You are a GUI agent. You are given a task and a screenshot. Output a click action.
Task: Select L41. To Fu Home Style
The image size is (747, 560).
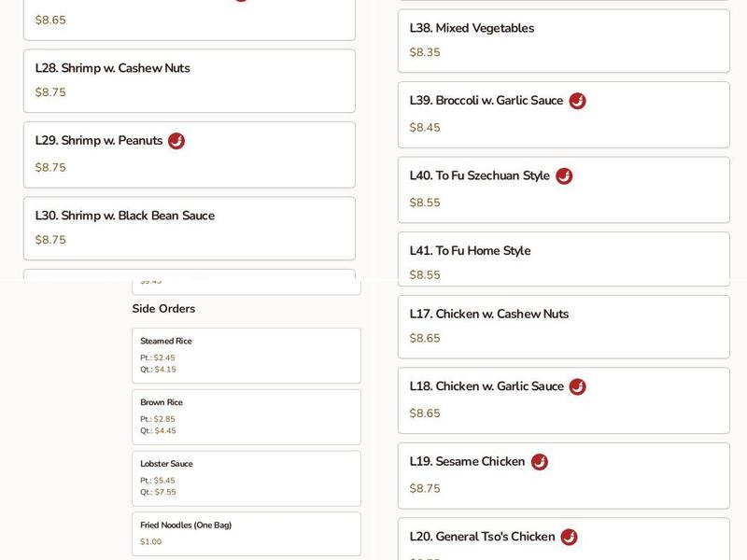[563, 259]
